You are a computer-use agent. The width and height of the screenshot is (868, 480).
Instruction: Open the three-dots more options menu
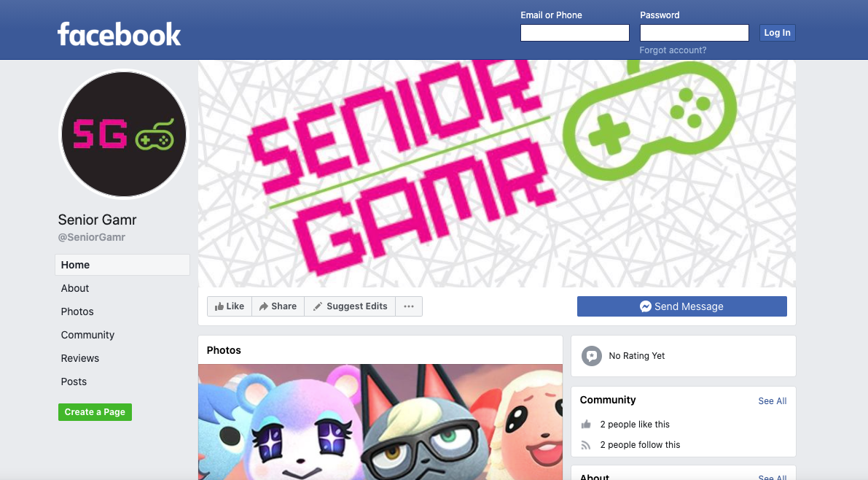point(409,306)
